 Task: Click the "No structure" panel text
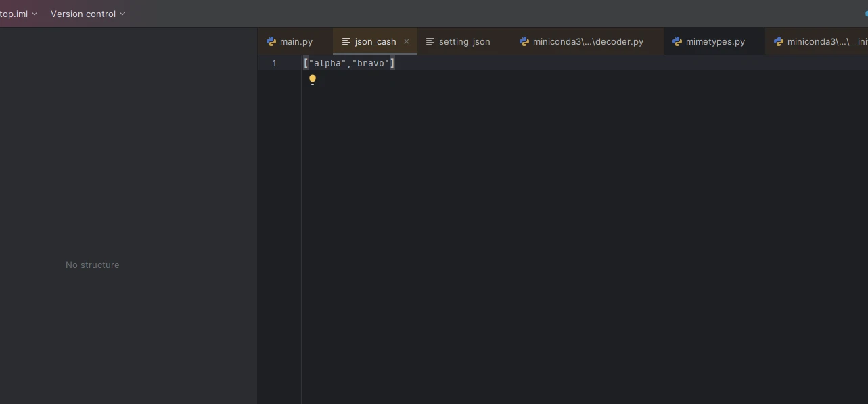(x=93, y=265)
